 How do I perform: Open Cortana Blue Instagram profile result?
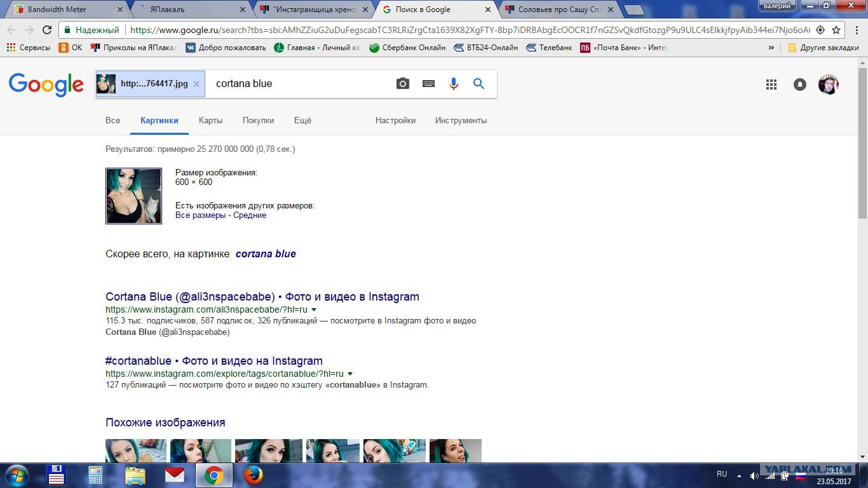click(262, 297)
